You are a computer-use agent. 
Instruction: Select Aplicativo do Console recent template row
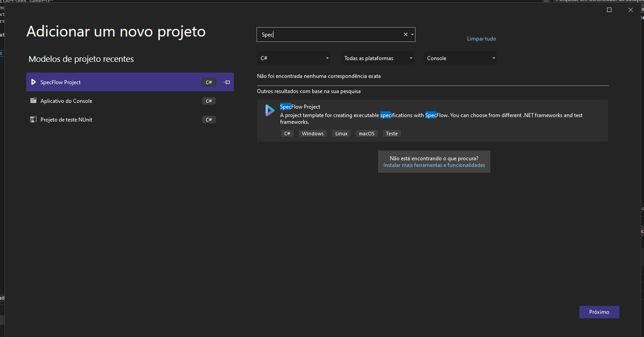[130, 101]
